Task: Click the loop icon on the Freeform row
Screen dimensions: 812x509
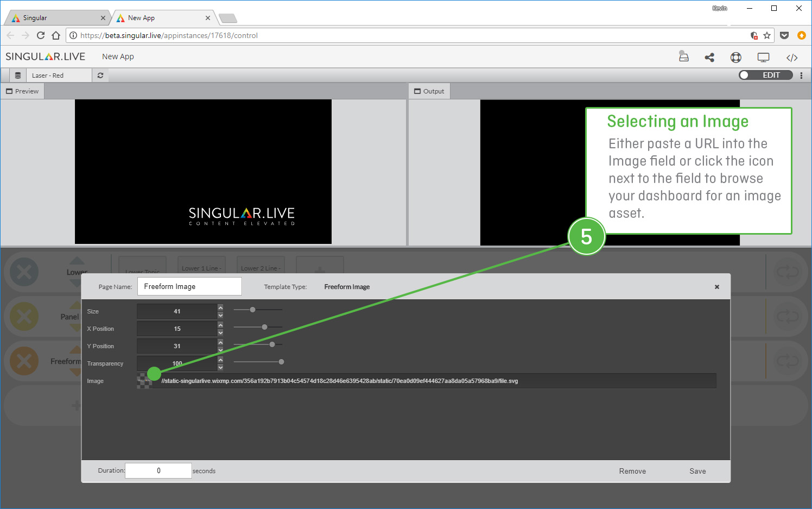Action: click(x=788, y=361)
